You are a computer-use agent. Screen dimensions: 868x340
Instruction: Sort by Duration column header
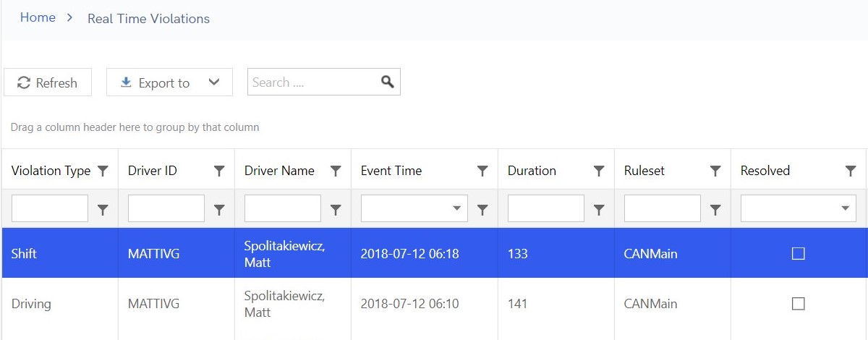coord(532,171)
